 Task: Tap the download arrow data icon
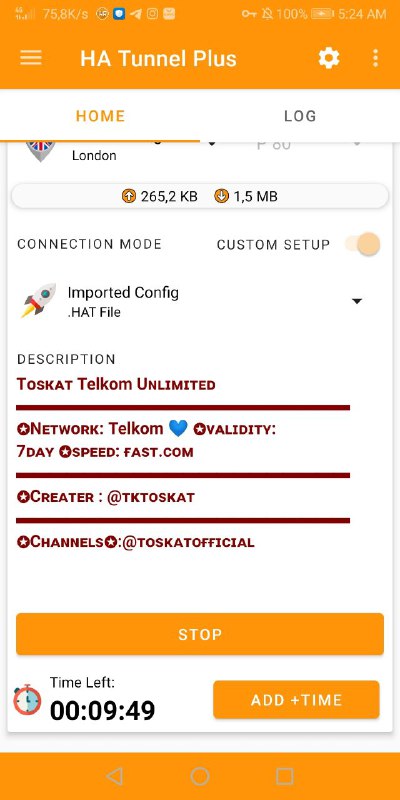pyautogui.click(x=221, y=196)
